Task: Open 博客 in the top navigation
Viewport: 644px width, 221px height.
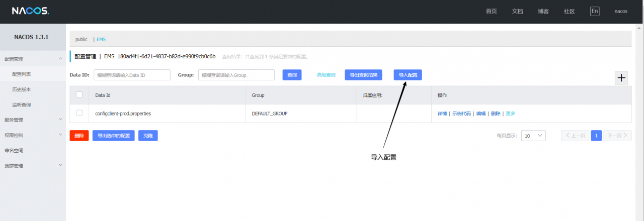Action: point(543,11)
